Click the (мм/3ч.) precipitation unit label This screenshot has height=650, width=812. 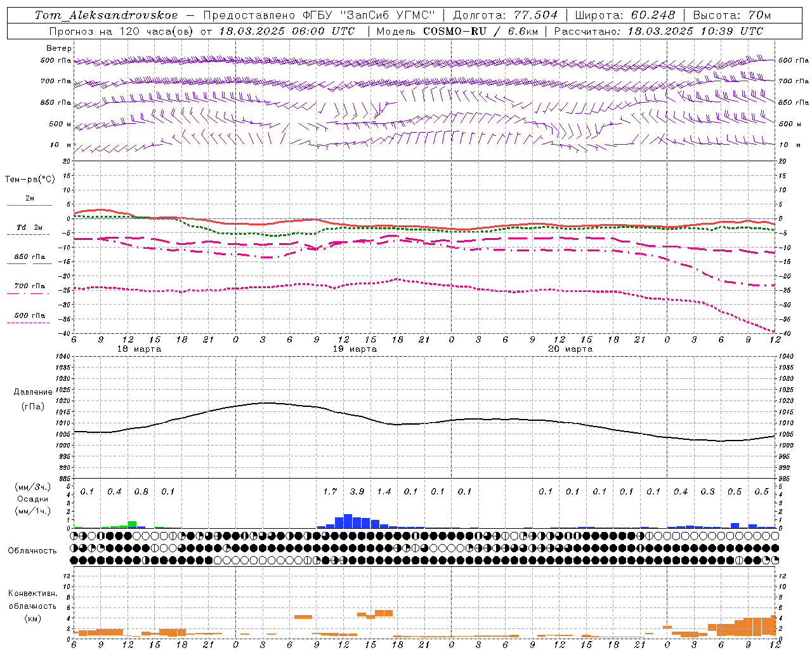coord(32,487)
